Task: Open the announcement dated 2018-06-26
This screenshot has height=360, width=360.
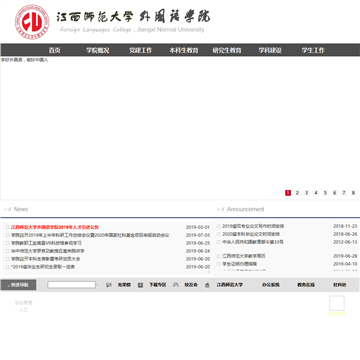Action: [x=251, y=234]
